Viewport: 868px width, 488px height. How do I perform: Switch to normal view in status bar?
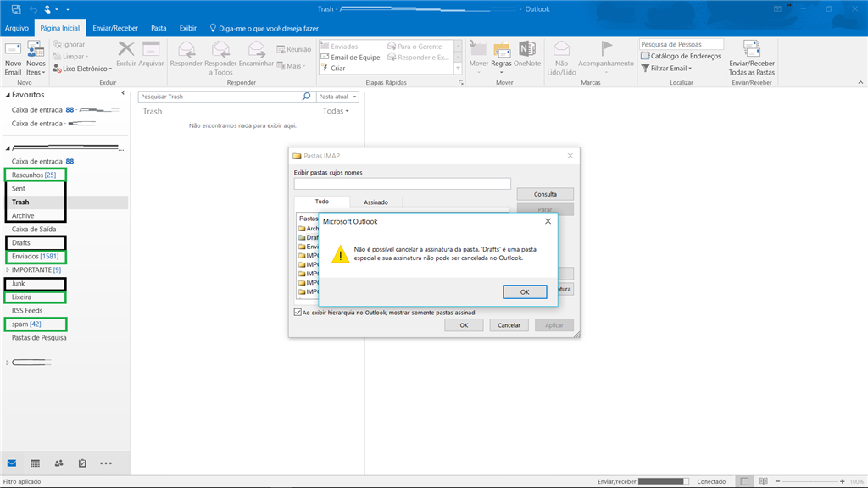744,481
